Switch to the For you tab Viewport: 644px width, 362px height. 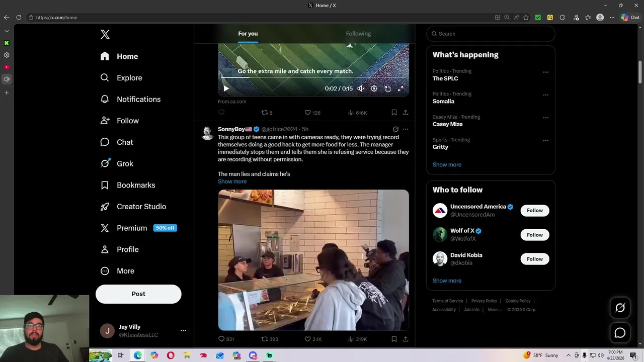click(248, 34)
